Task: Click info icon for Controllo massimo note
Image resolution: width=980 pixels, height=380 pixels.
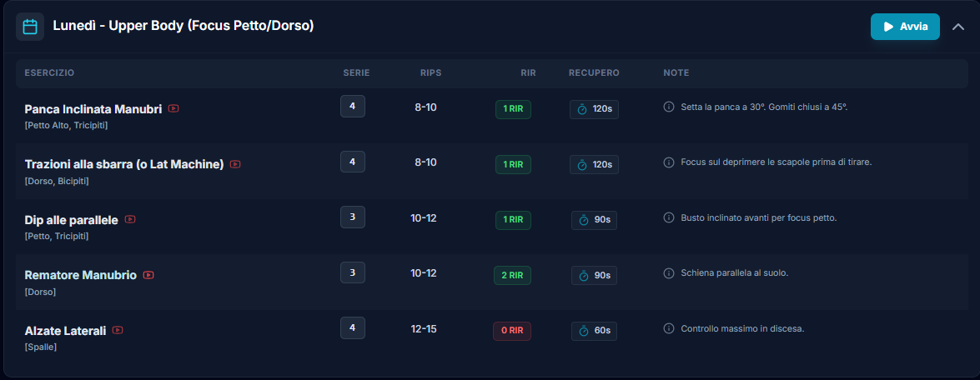Action: pos(668,328)
